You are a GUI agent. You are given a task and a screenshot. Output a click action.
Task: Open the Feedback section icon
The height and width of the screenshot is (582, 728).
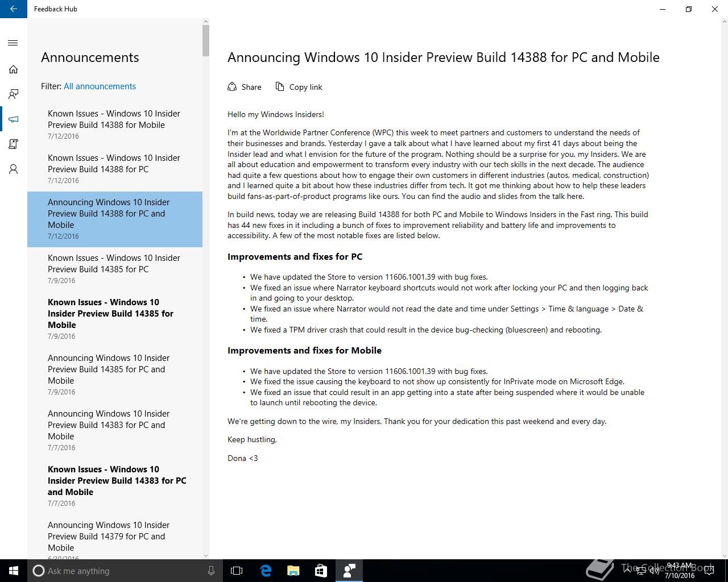click(x=13, y=94)
